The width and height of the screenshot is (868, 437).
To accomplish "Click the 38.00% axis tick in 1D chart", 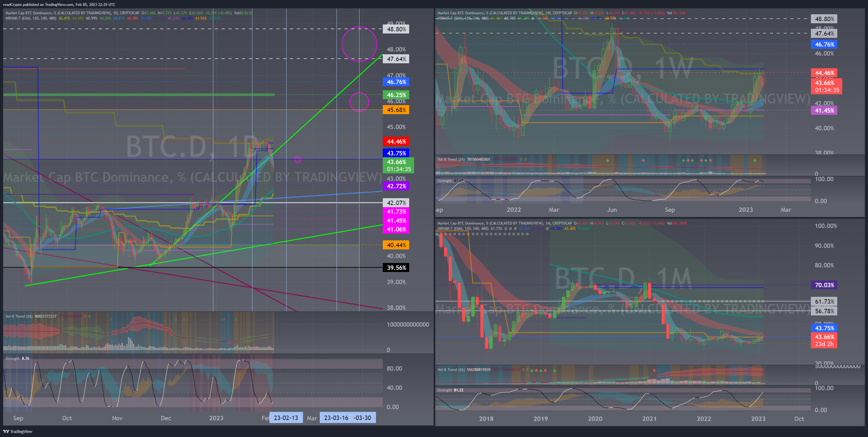I will pos(396,307).
